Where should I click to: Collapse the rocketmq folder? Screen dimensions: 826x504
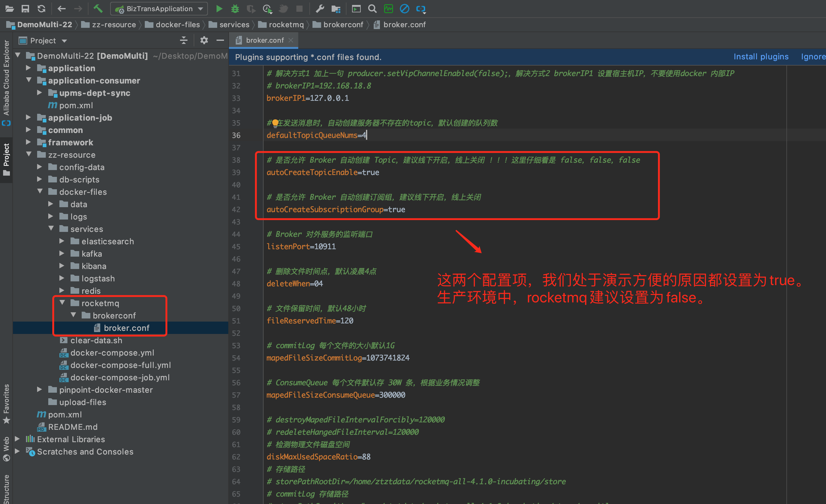pos(62,303)
